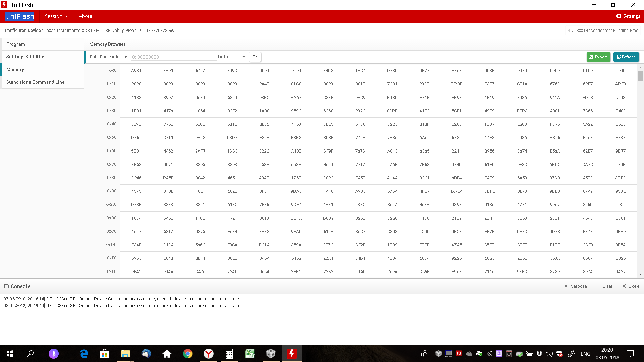Click the About menu item
Screen dimensions: 644x362
click(x=86, y=16)
